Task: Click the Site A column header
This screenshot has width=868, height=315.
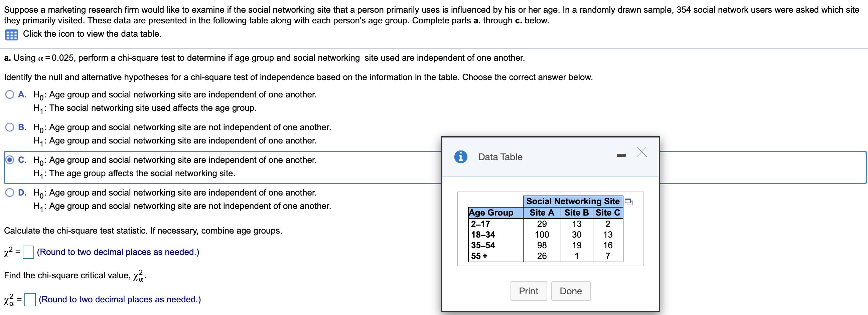Action: pos(542,213)
